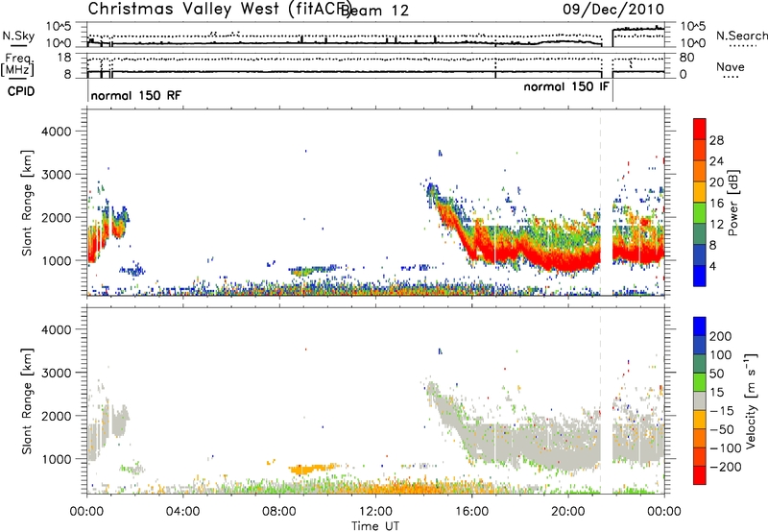This screenshot has width=768, height=532.
Task: Click the 'Power [dB]' colorbar title
Action: click(x=732, y=203)
